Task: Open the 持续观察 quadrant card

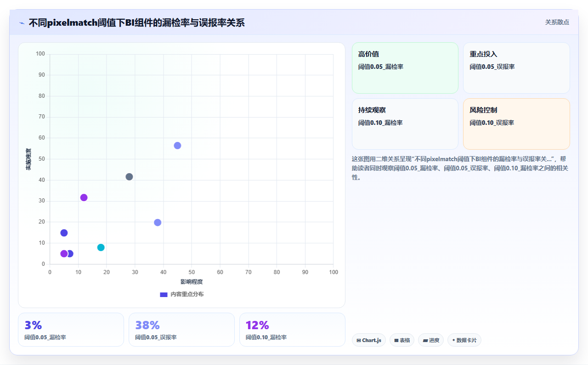Action: click(x=405, y=124)
